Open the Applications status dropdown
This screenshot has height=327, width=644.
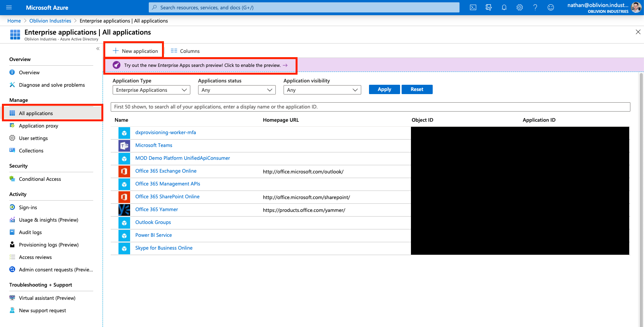tap(237, 90)
